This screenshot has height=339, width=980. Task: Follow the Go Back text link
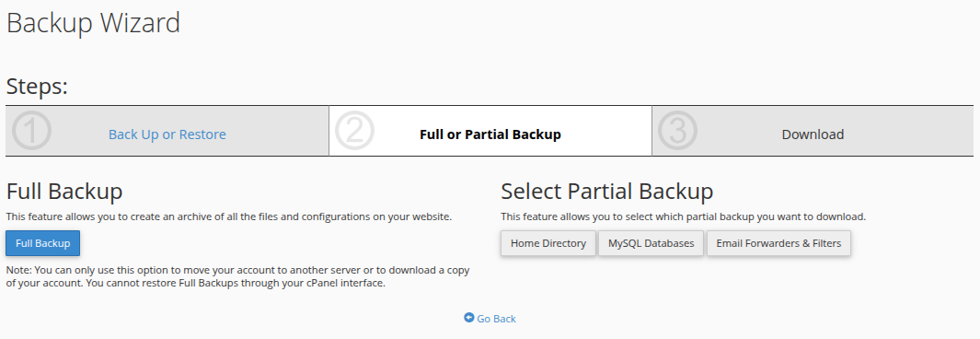click(496, 319)
